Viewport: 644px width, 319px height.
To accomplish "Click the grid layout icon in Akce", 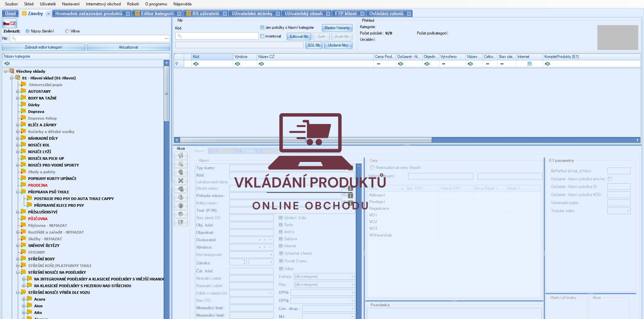I will click(181, 222).
